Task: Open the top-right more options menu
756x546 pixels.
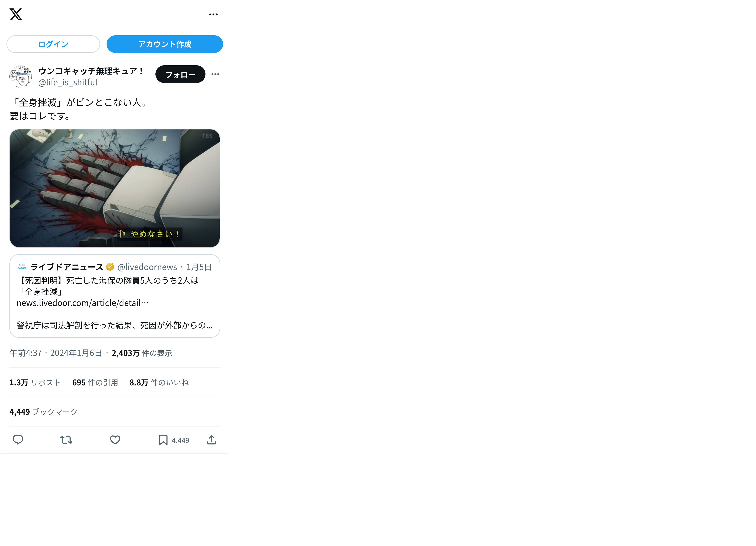Action: (x=213, y=14)
